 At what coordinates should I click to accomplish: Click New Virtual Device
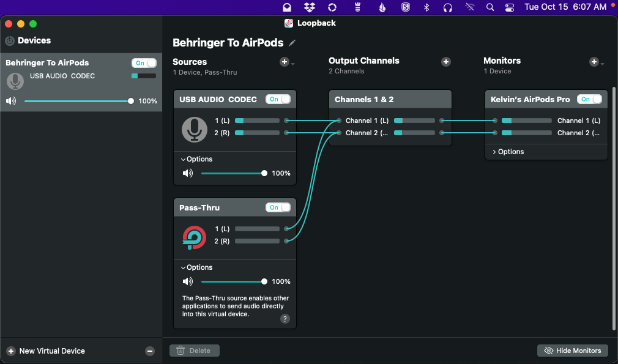52,351
